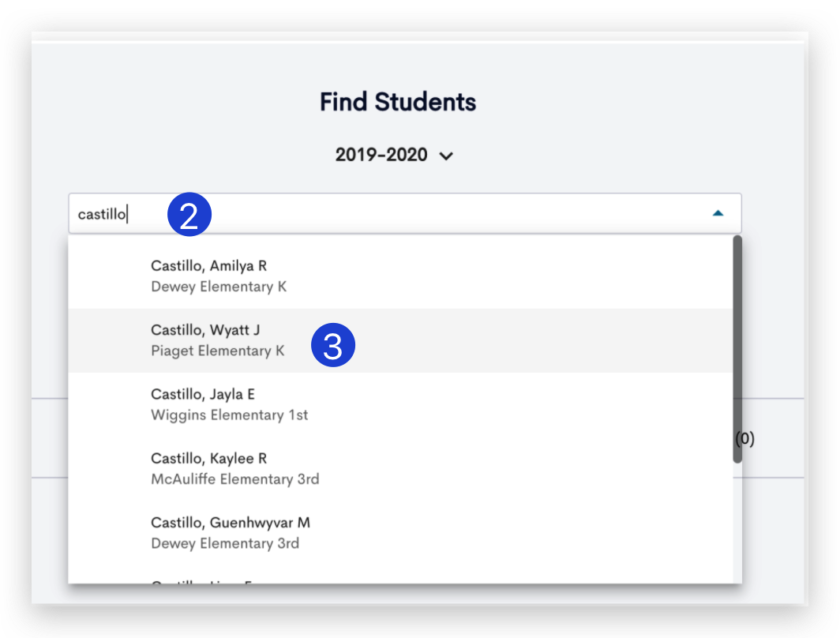Select Castillo, Wyatt J from results
Screen dimensions: 840x638
point(400,340)
